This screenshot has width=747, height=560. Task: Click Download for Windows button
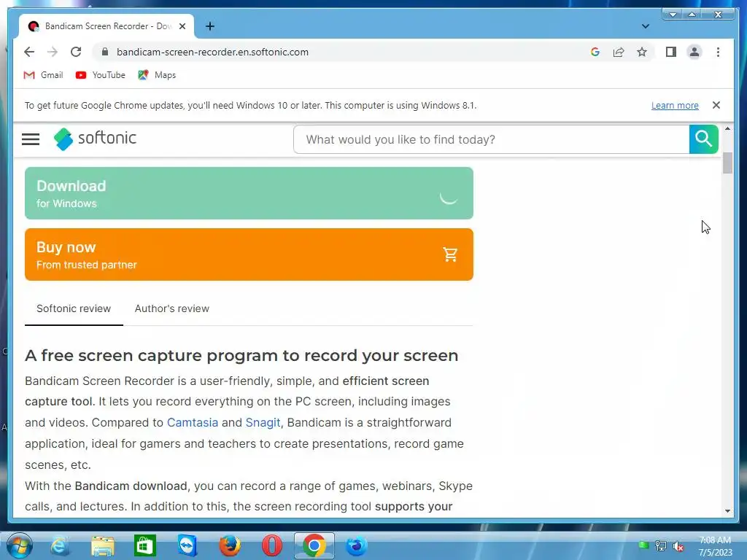[x=249, y=193]
